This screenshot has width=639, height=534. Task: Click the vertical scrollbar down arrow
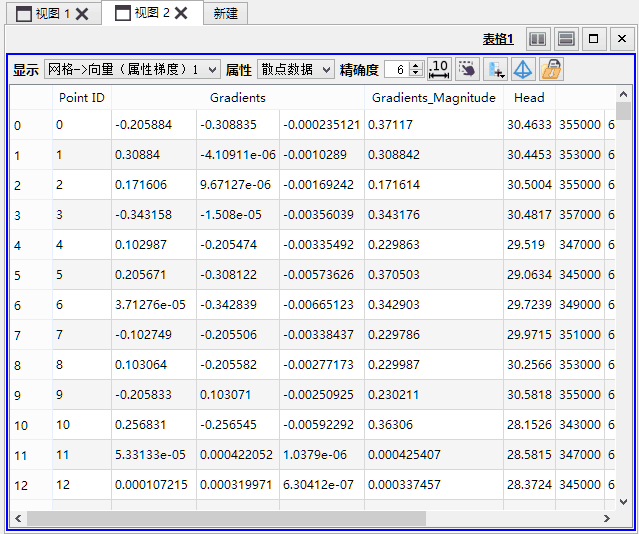[x=624, y=501]
